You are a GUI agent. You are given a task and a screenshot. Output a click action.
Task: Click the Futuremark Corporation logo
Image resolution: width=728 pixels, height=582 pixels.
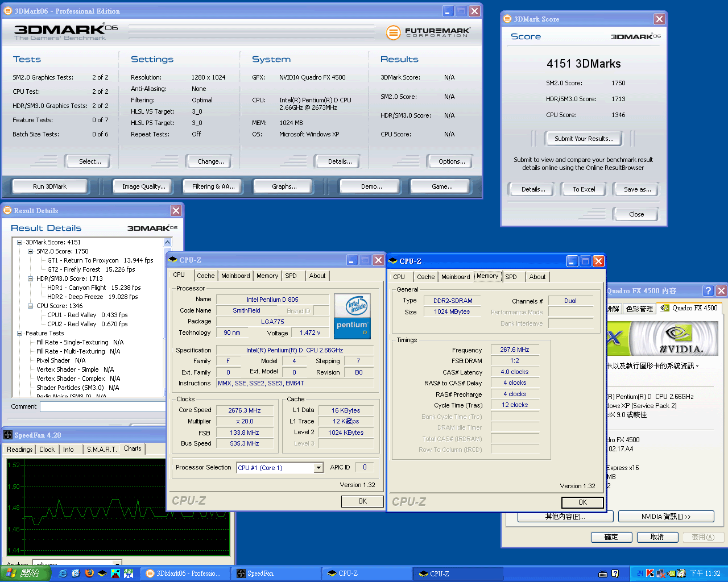tap(428, 32)
